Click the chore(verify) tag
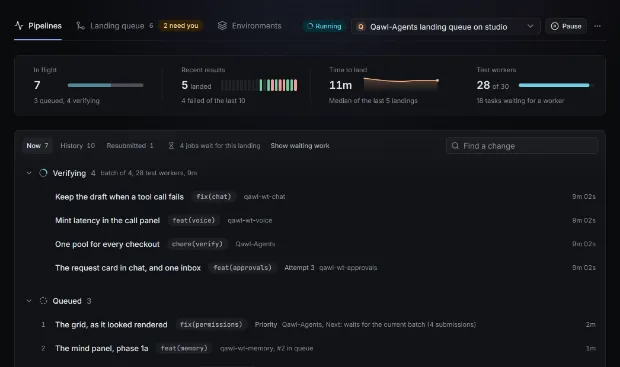This screenshot has width=620, height=367. coord(197,244)
